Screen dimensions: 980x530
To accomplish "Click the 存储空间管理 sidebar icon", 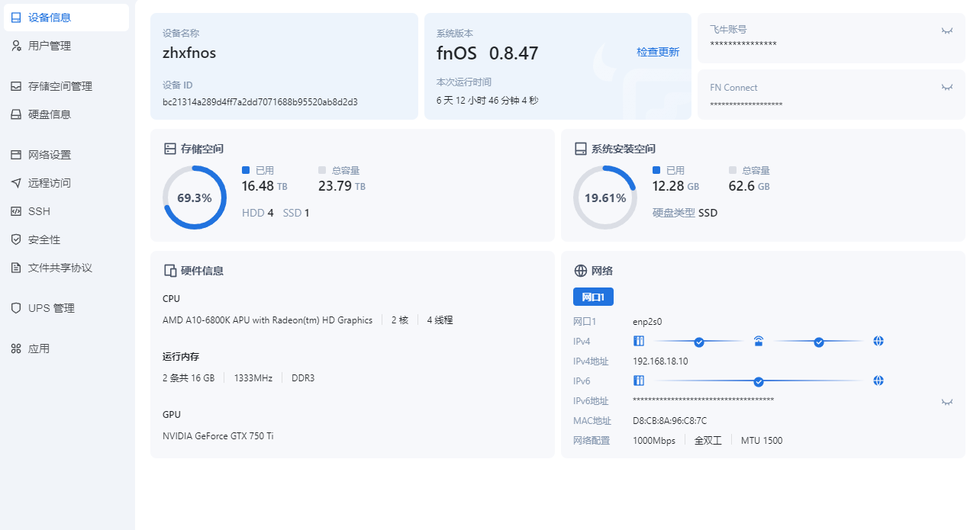I will 16,86.
